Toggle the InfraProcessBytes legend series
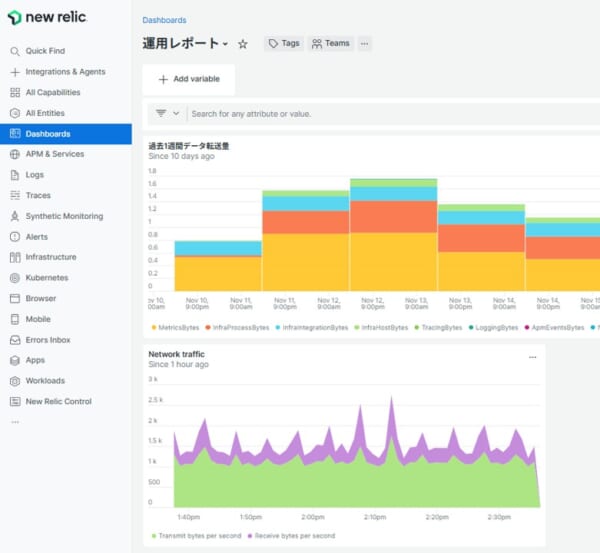The width and height of the screenshot is (600, 553). 240,327
